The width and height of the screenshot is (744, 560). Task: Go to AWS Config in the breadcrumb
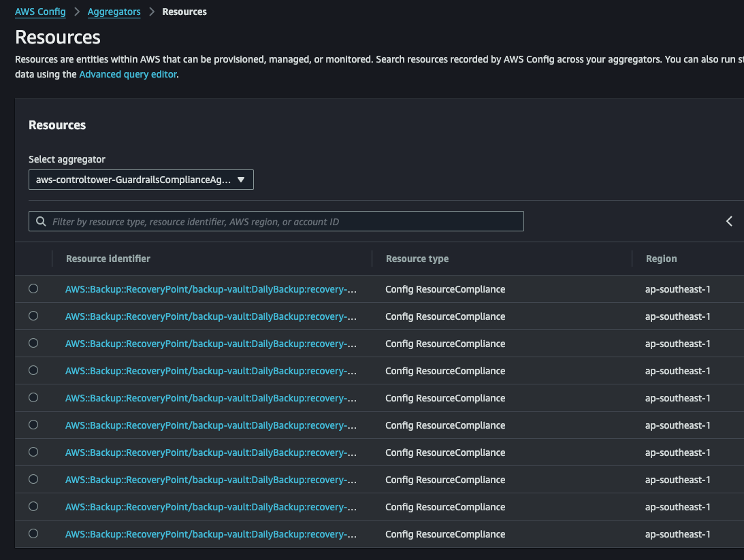tap(40, 12)
